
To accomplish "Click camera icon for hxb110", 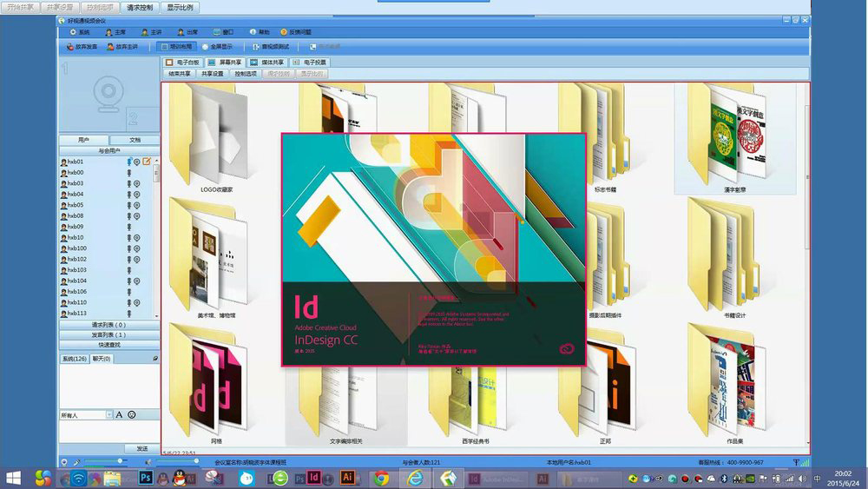I will coord(137,302).
